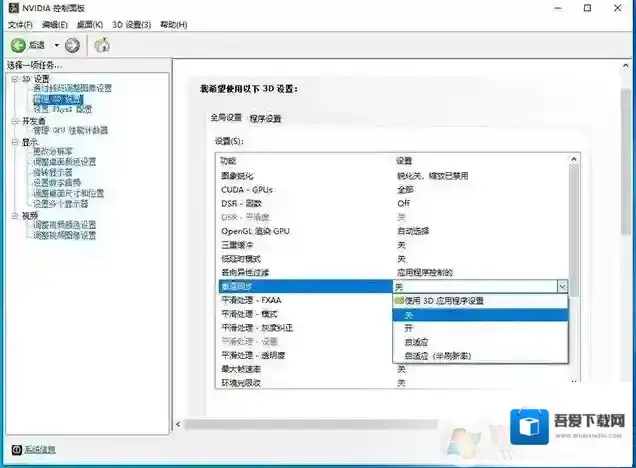This screenshot has width=636, height=468.
Task: Select 设置多个显示器 in the task tree
Action: tap(60, 204)
